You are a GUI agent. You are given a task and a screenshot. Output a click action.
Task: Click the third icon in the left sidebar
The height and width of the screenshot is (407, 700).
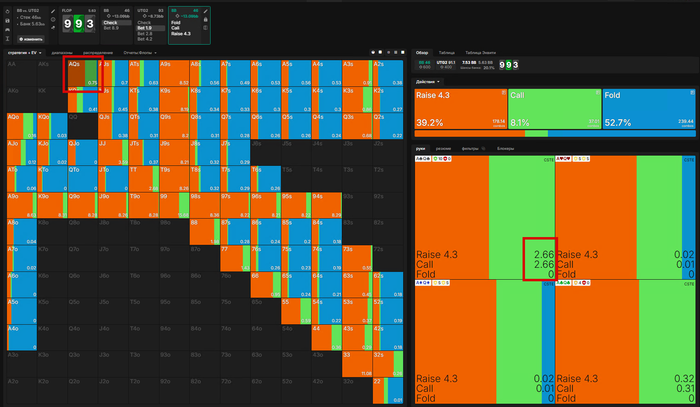(x=7, y=29)
